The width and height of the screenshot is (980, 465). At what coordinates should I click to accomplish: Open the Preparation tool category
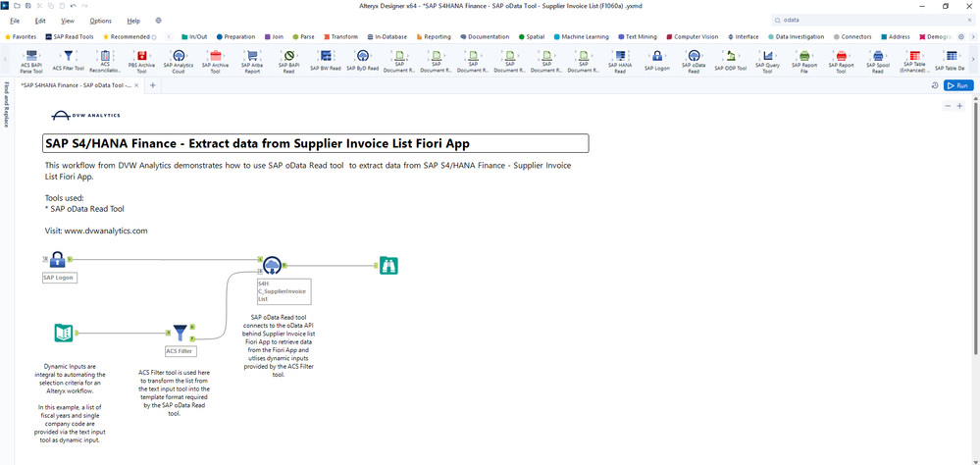click(235, 37)
